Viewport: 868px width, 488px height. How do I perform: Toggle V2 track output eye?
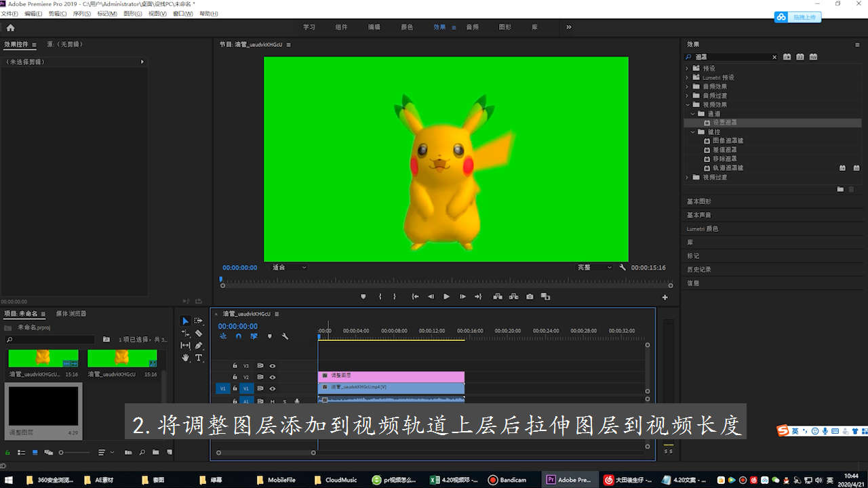coord(272,377)
